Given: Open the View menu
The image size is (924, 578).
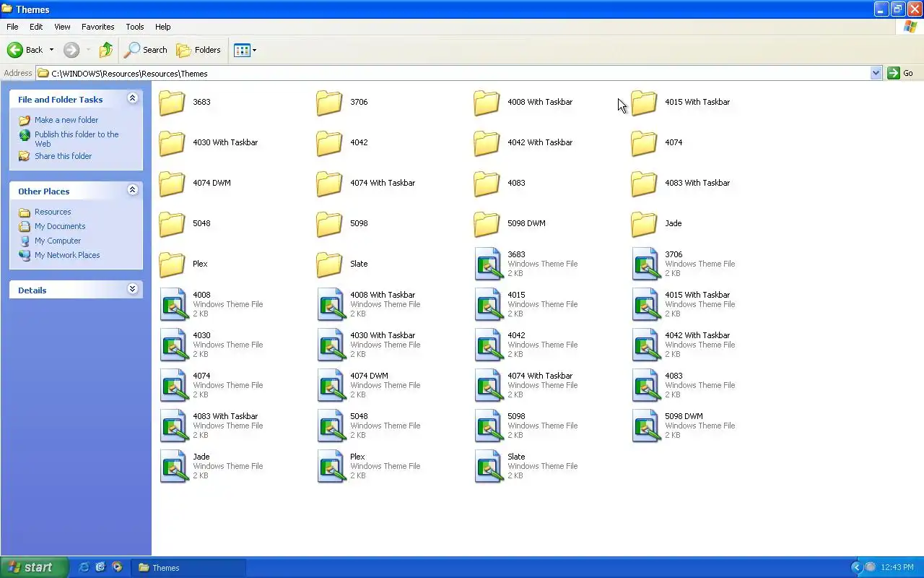Looking at the screenshot, I should [62, 27].
